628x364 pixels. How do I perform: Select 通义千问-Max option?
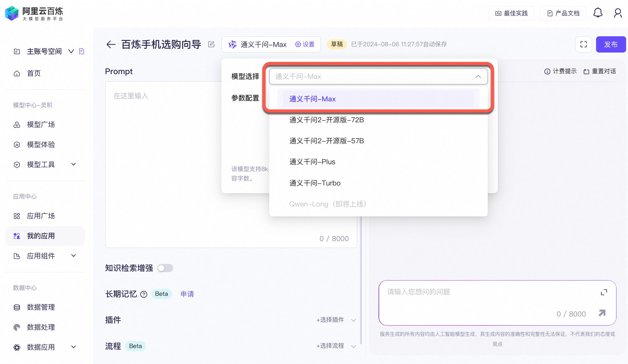pos(378,99)
